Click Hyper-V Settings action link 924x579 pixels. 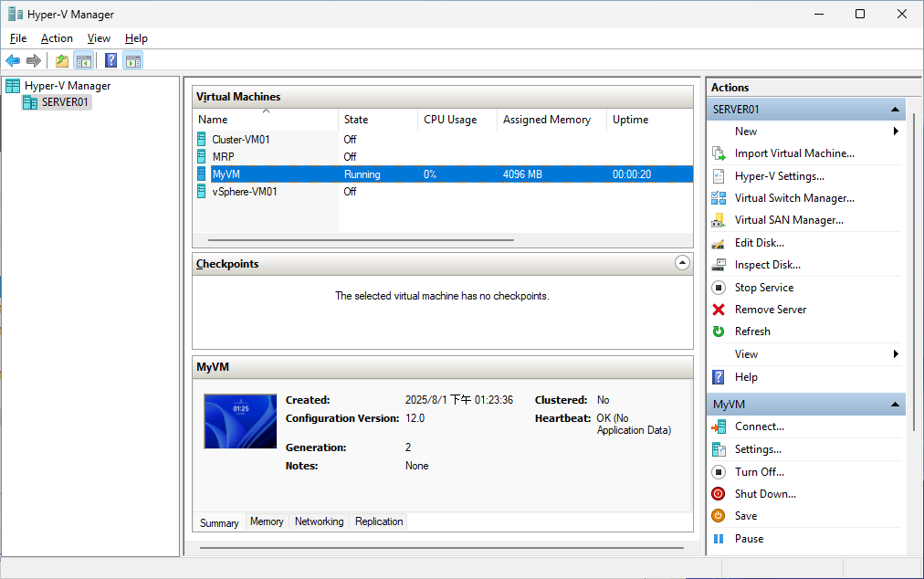[779, 176]
